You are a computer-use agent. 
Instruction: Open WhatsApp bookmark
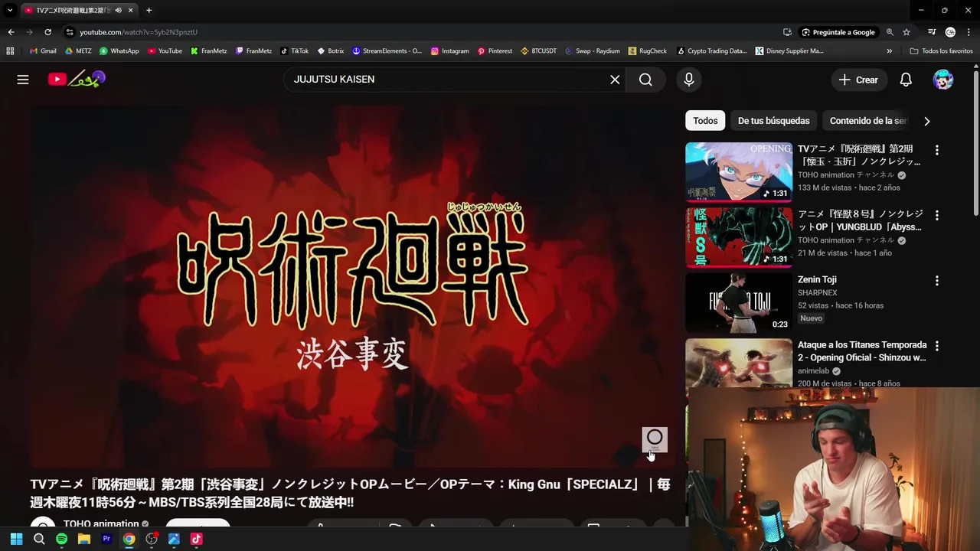click(119, 51)
